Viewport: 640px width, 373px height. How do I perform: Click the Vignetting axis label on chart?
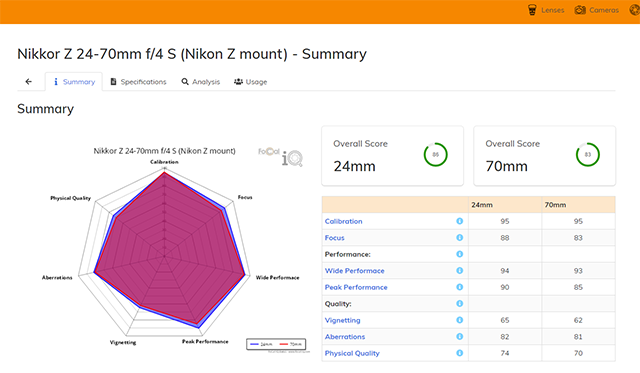tap(123, 342)
